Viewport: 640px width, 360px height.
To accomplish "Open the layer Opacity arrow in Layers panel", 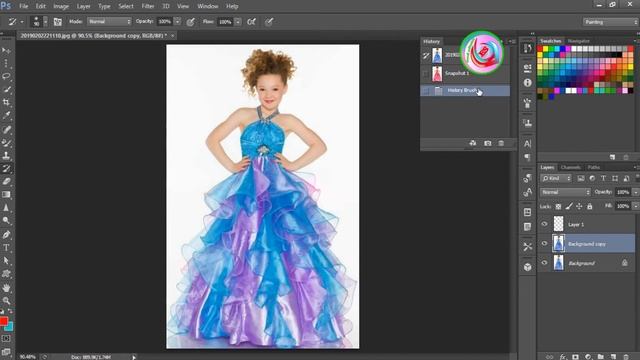I will click(x=636, y=192).
